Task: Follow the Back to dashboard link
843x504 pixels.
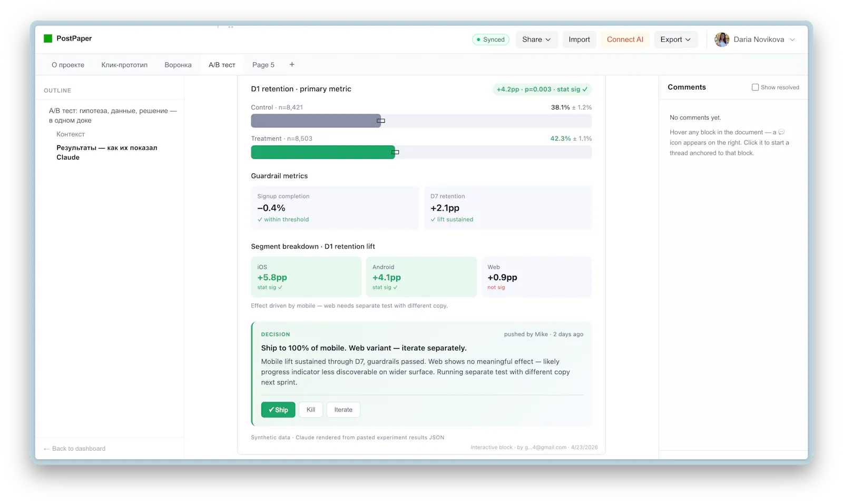Action: coord(75,449)
